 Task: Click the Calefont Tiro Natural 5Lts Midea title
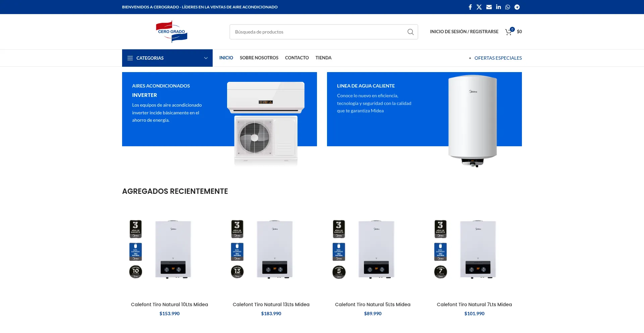tap(373, 304)
